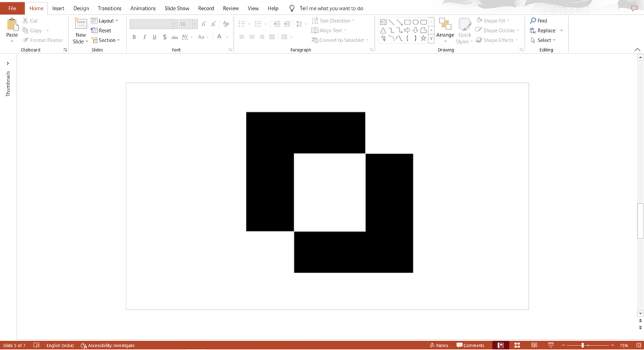Viewport: 644px width, 350px height.
Task: Switch to the Design tab
Action: click(x=81, y=8)
